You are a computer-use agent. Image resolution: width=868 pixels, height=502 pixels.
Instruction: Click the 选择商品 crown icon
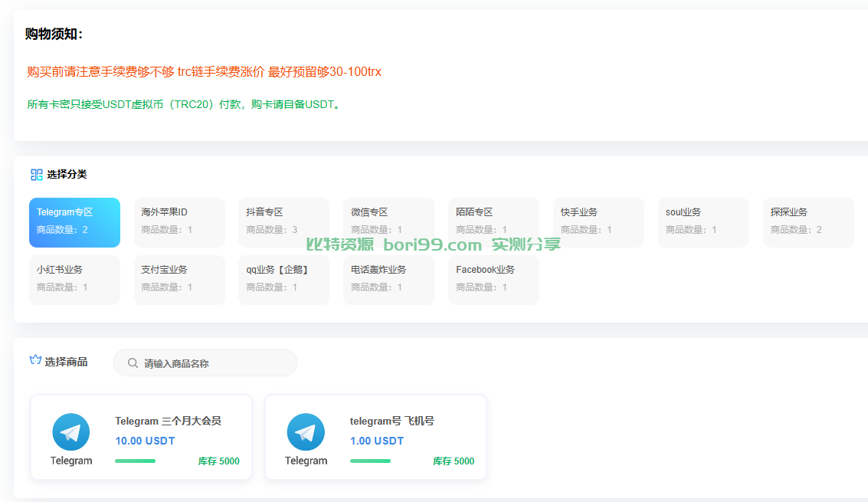[35, 359]
